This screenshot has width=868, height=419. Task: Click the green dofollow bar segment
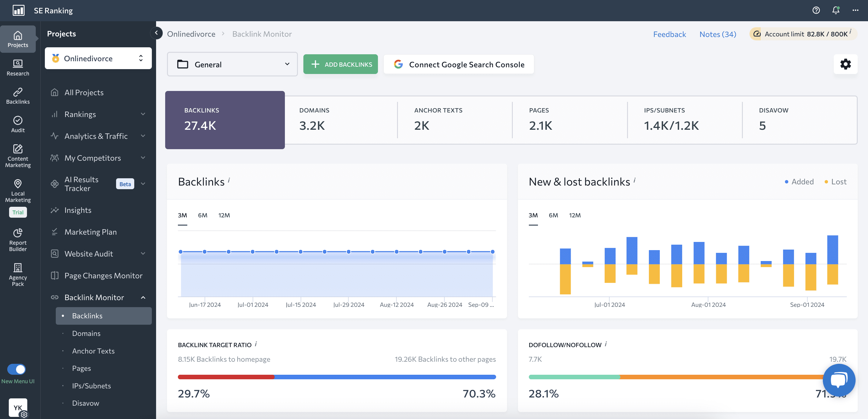[574, 377]
